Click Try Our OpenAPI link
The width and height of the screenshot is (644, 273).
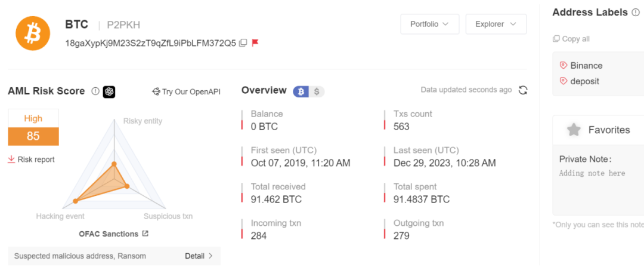pyautogui.click(x=186, y=91)
